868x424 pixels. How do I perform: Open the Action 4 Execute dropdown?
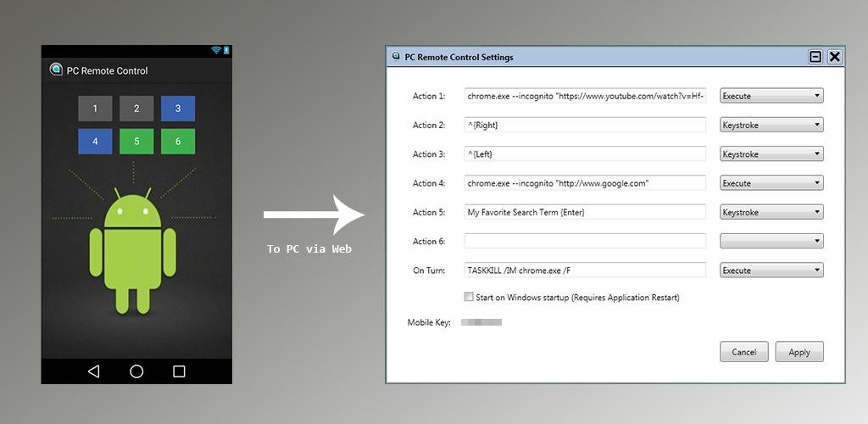pos(771,183)
